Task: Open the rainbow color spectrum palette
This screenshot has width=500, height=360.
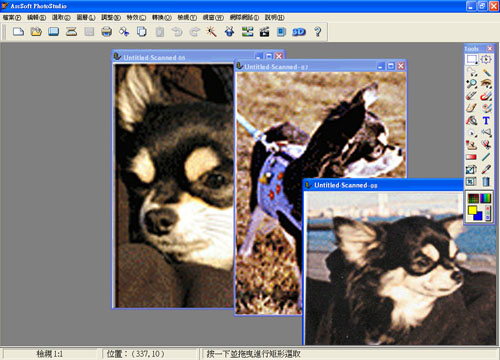Action: click(x=485, y=198)
